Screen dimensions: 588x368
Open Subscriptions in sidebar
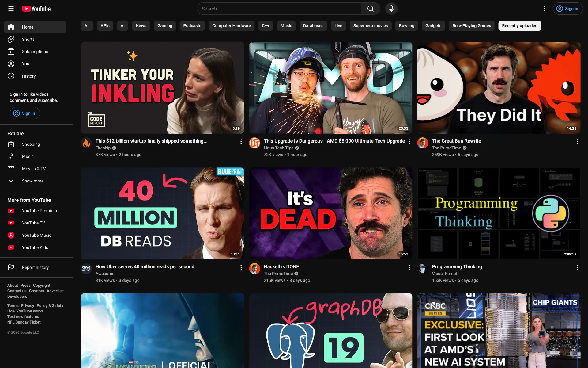point(35,52)
